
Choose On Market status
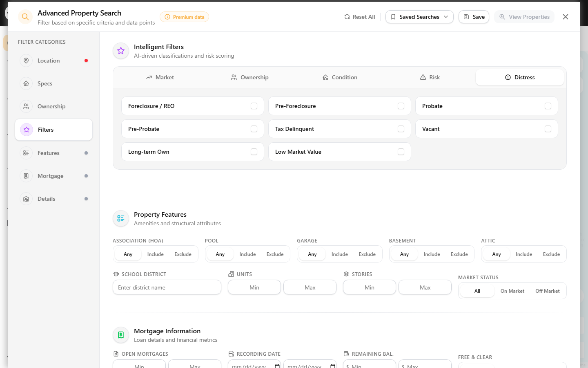pos(512,291)
